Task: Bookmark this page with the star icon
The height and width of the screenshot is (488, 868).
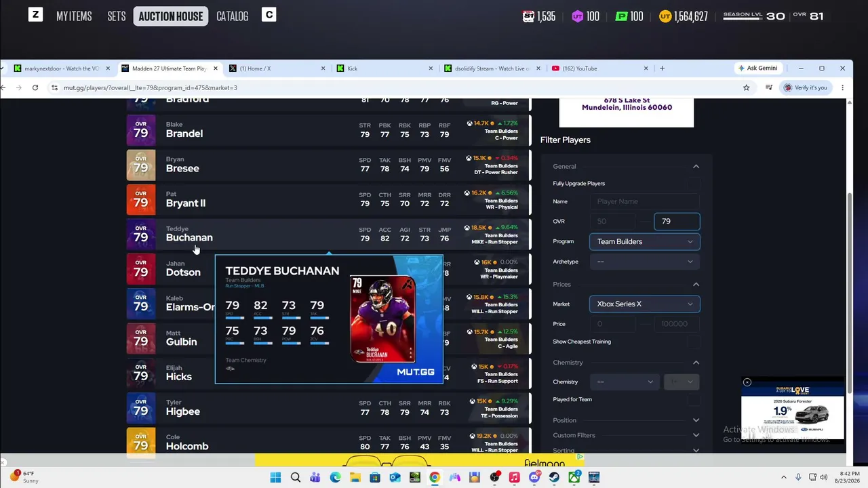Action: coord(746,87)
